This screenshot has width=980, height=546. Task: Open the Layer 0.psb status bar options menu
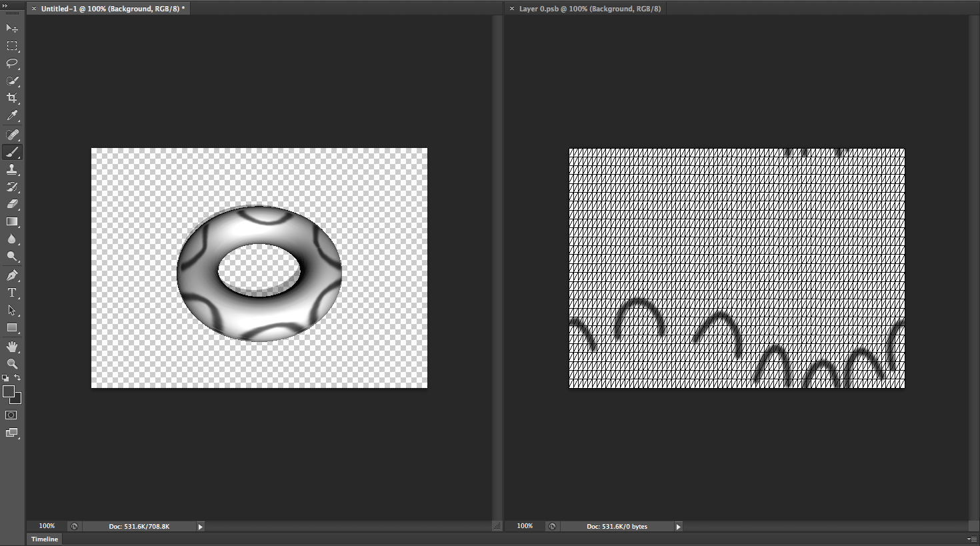click(678, 526)
